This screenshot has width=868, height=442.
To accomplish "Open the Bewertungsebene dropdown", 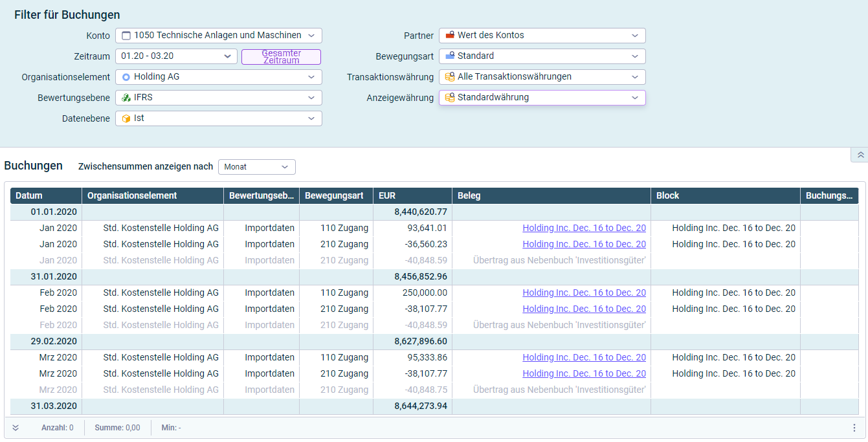I will pyautogui.click(x=218, y=98).
